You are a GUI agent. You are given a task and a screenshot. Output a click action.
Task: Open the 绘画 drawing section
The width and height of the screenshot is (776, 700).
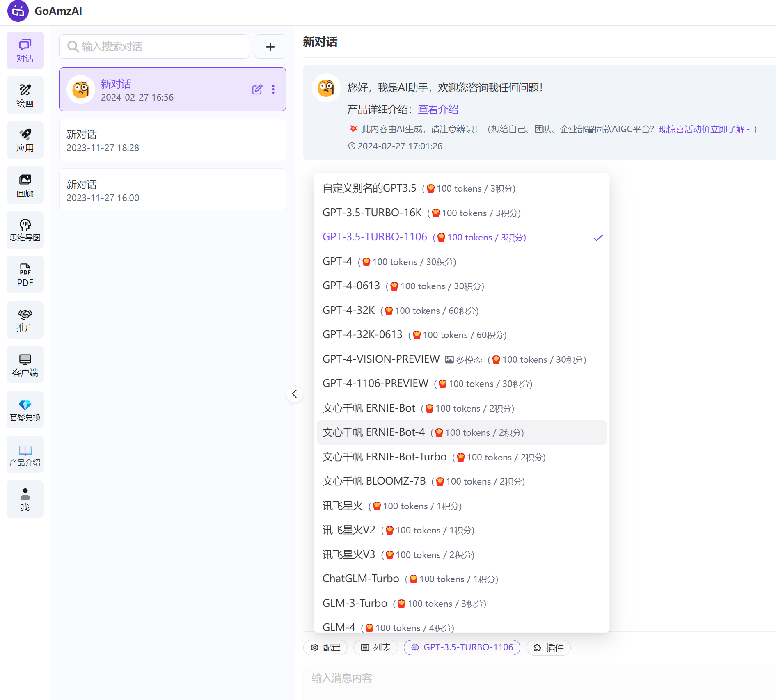tap(25, 95)
